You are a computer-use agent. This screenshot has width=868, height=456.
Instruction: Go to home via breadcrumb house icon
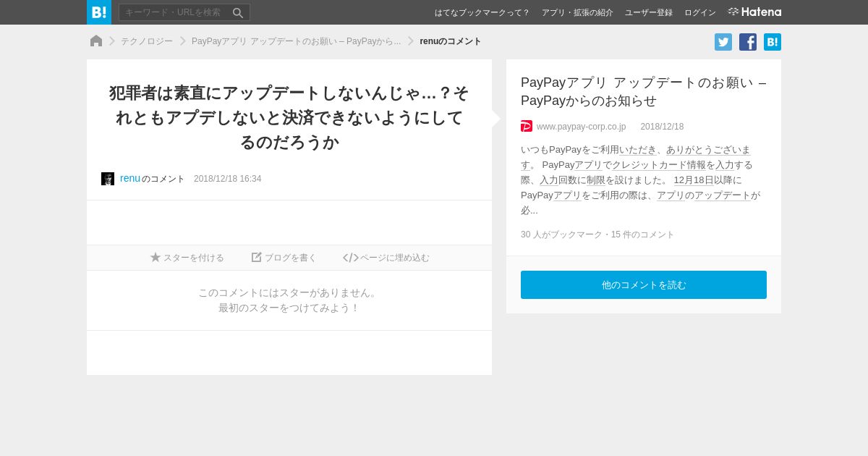(96, 41)
